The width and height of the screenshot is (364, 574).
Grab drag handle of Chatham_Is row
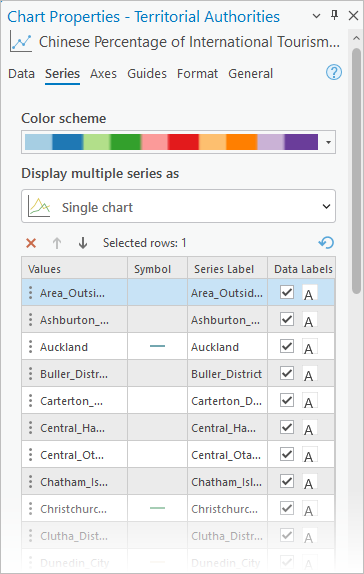[30, 482]
